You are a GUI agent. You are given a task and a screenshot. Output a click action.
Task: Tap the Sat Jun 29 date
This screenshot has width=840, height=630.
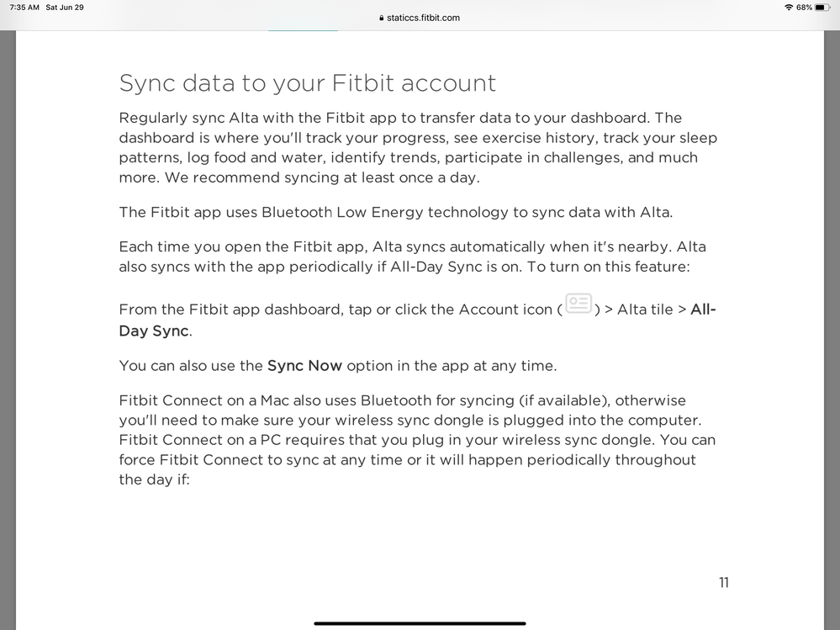click(x=65, y=8)
